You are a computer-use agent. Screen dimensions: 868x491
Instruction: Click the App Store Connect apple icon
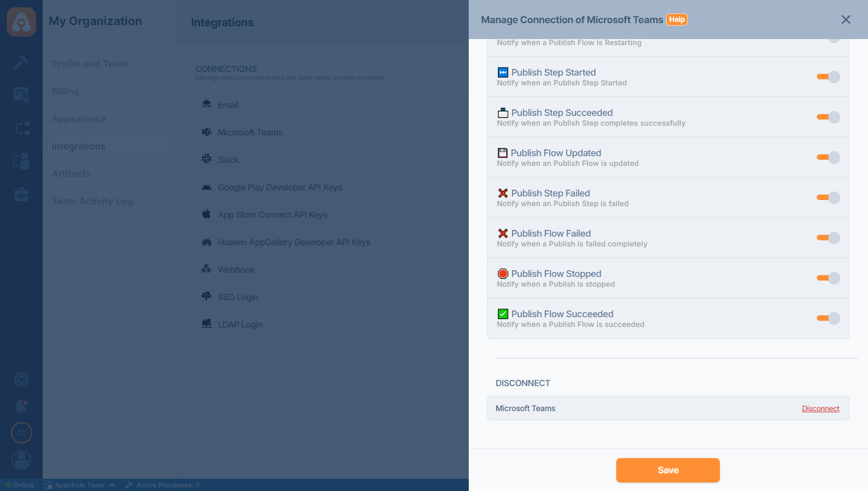(207, 214)
